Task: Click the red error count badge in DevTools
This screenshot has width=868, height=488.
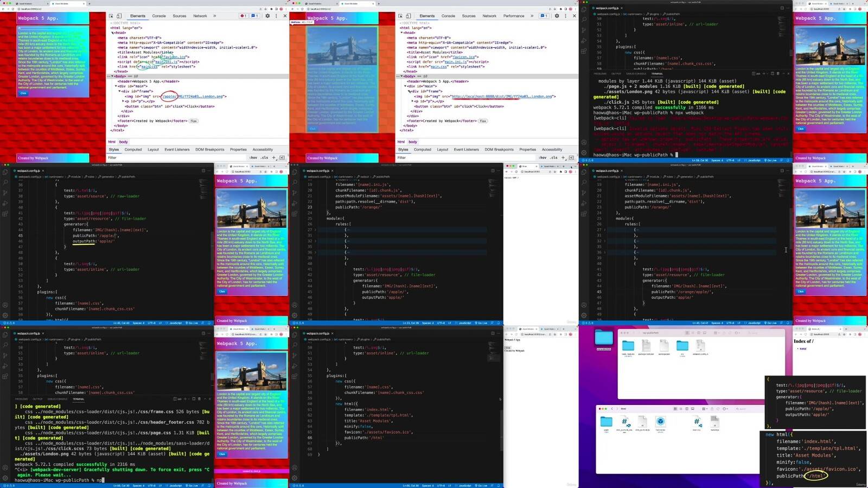Action: pyautogui.click(x=243, y=16)
